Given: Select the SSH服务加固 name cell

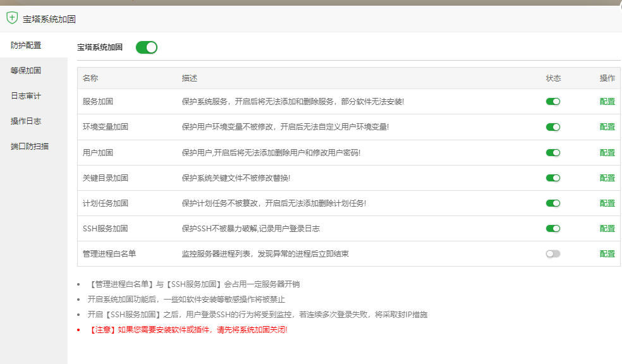Looking at the screenshot, I should (x=105, y=228).
